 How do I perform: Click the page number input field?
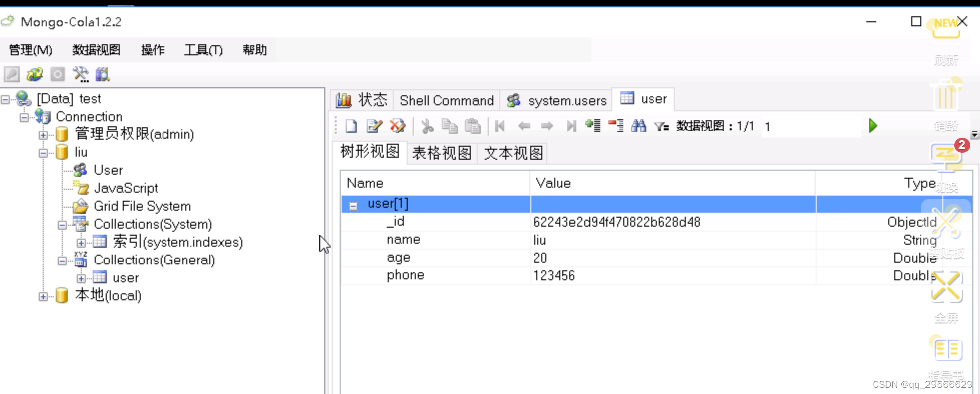(811, 127)
